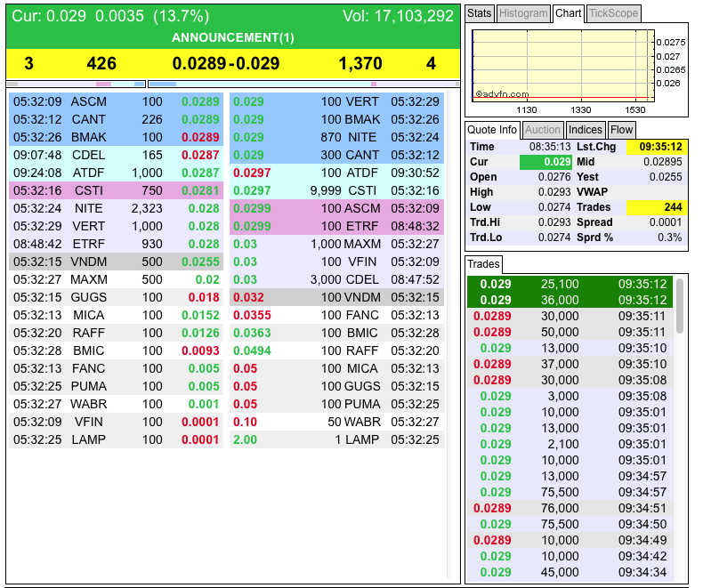Screen dimensions: 703x588
Task: Select the green Cur value 0.029
Action: [545, 162]
